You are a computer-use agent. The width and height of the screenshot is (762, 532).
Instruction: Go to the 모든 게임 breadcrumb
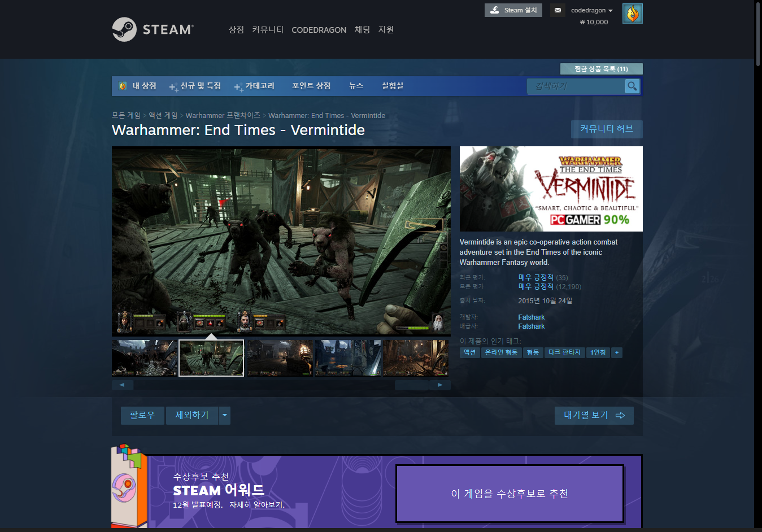click(126, 115)
